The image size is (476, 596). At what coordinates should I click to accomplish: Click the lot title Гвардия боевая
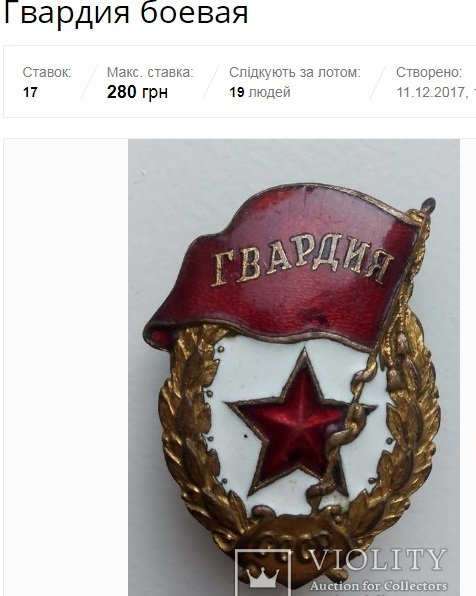tap(126, 13)
